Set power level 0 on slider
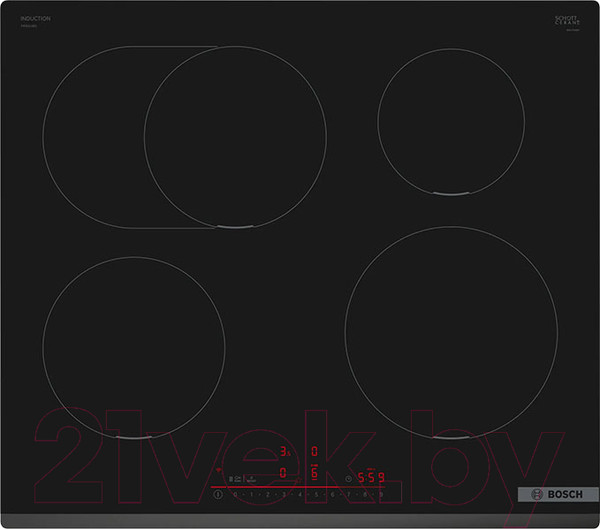 tap(235, 495)
